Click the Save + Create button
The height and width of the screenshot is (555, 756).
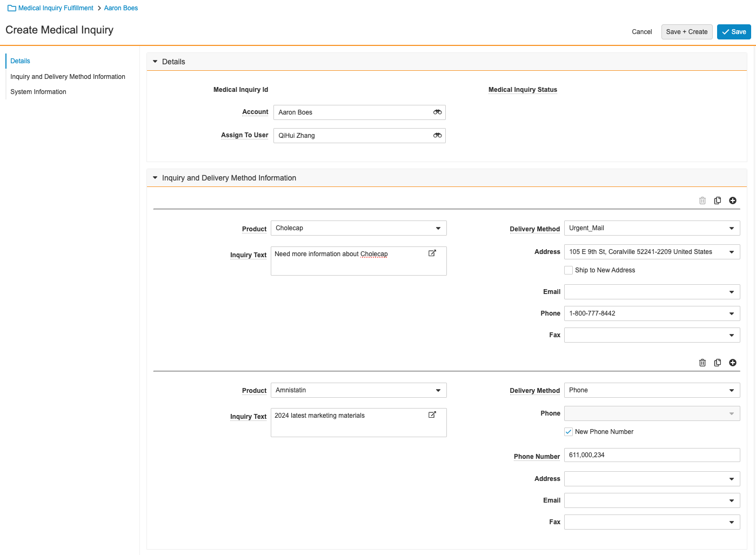(x=686, y=32)
